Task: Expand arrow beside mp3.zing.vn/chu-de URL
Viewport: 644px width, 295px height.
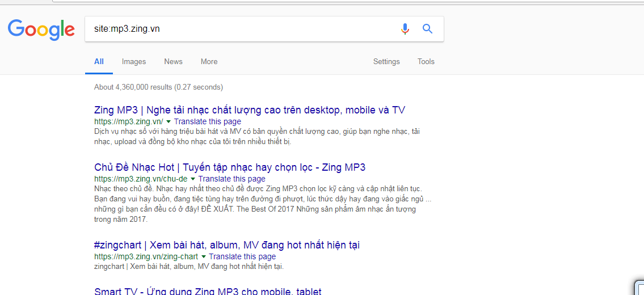Action: click(x=192, y=179)
